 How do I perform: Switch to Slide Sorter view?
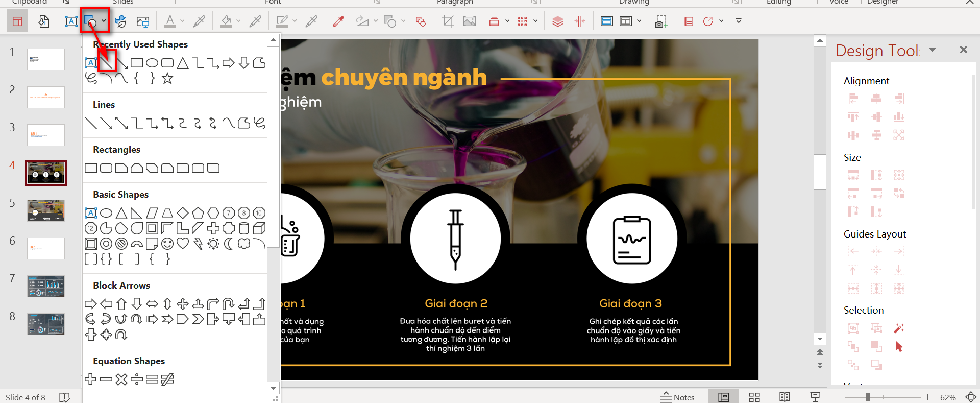tap(754, 397)
